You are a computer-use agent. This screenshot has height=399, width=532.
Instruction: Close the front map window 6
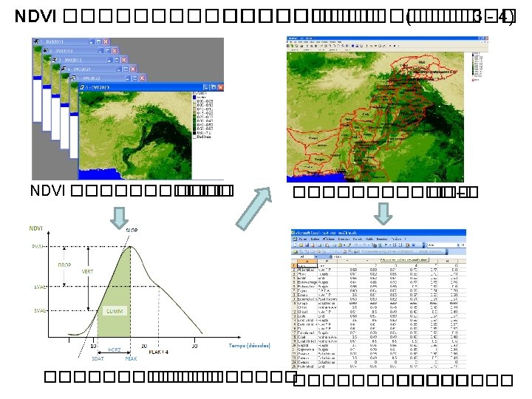pos(220,87)
